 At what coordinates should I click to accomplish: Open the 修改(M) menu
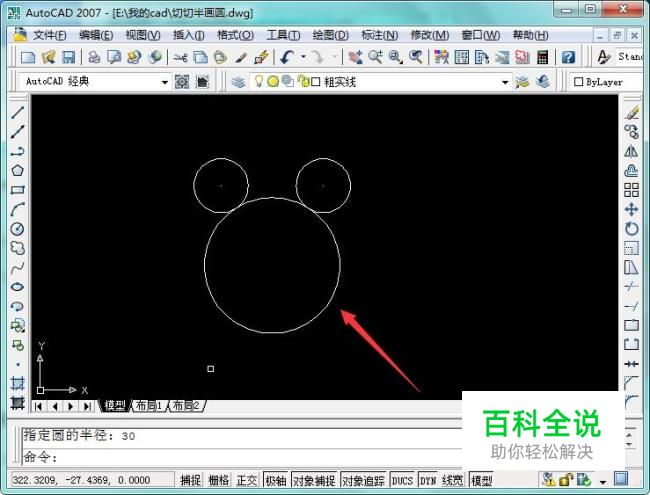point(429,35)
